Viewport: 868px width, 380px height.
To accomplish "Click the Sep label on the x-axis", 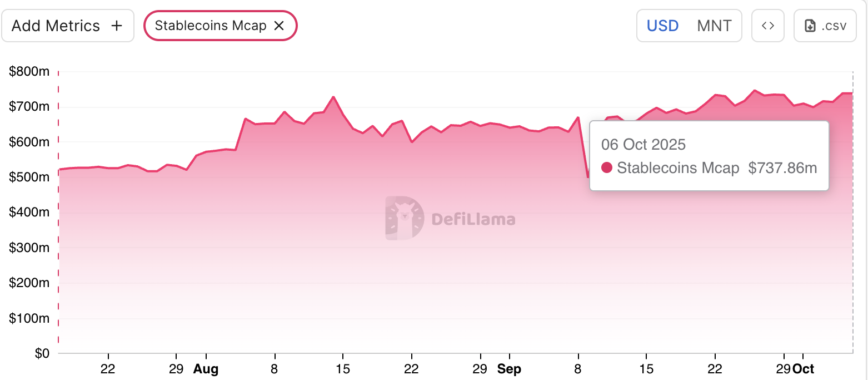I will [x=510, y=369].
